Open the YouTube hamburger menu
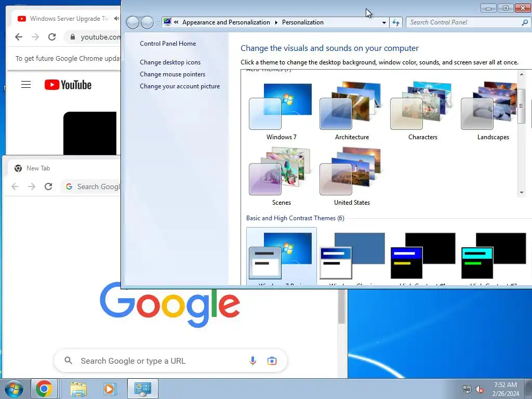The image size is (532, 399). [x=26, y=85]
